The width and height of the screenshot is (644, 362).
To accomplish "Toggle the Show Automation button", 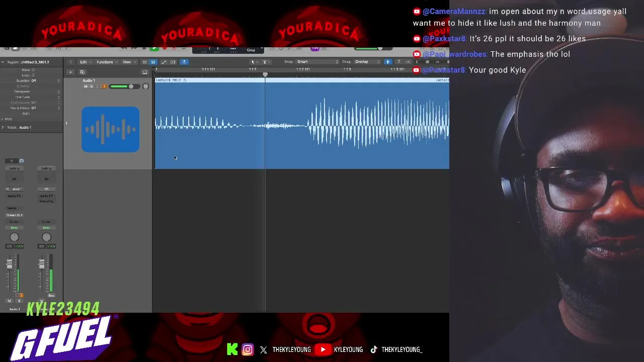I will [164, 62].
